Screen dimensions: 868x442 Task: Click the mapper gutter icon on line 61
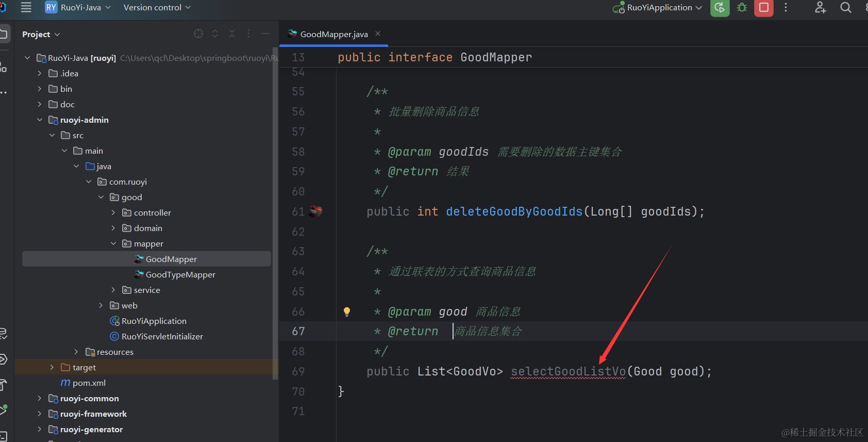[x=315, y=211]
